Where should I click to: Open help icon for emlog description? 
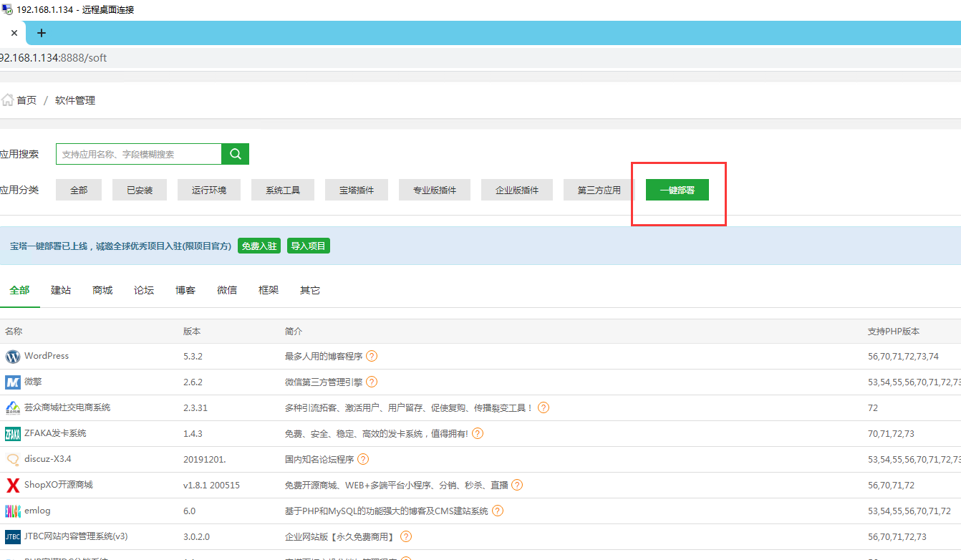point(498,511)
